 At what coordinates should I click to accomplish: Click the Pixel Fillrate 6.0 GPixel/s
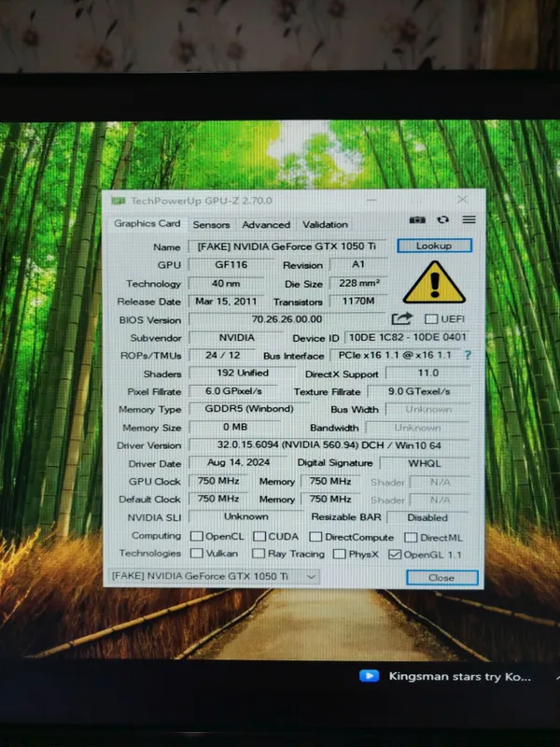click(233, 391)
